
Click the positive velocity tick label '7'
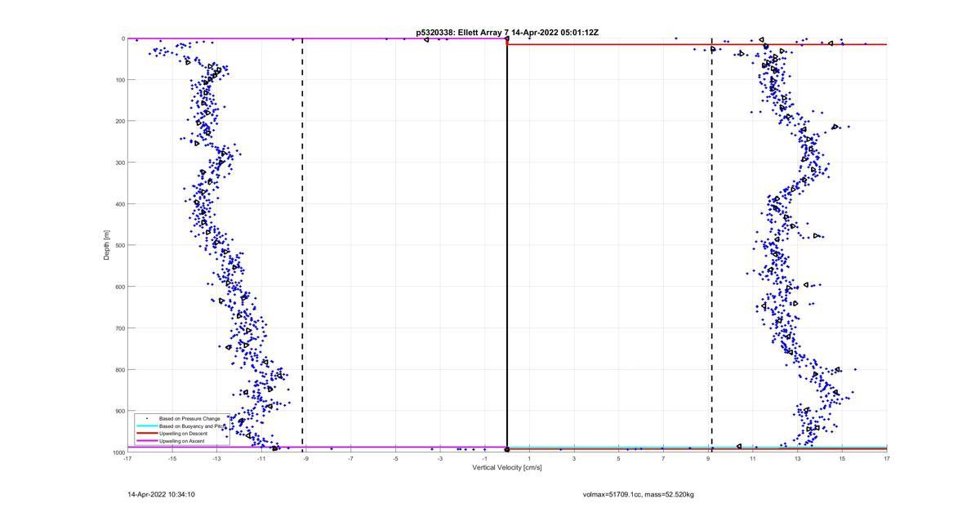coord(663,459)
